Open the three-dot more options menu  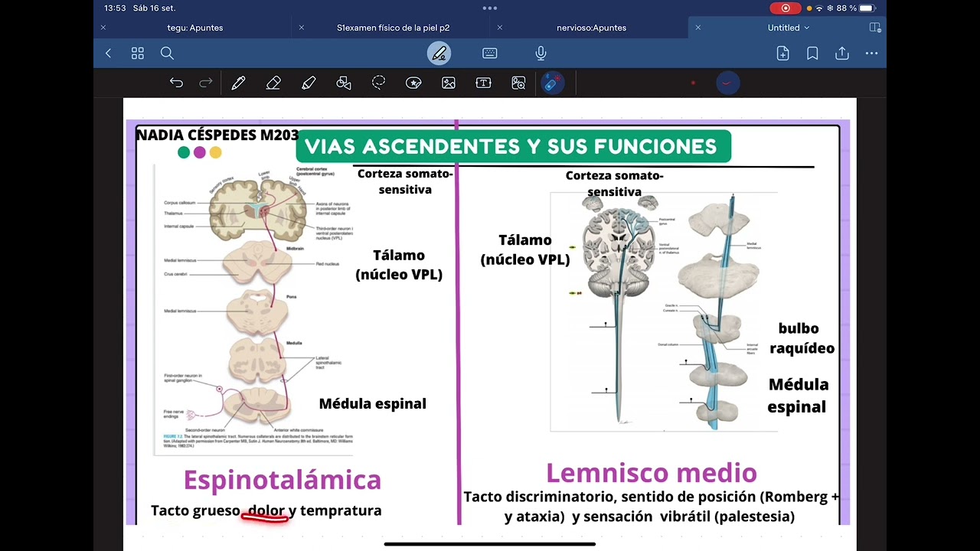point(871,54)
